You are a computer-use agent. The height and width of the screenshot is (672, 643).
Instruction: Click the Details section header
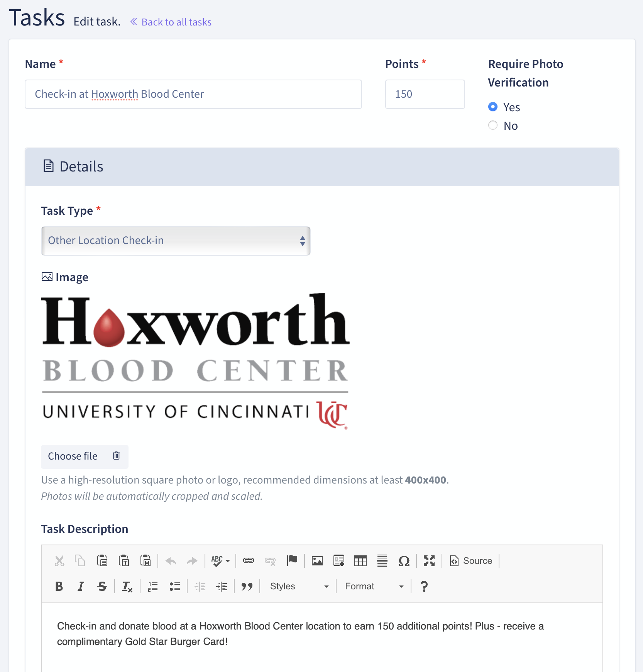pos(322,167)
